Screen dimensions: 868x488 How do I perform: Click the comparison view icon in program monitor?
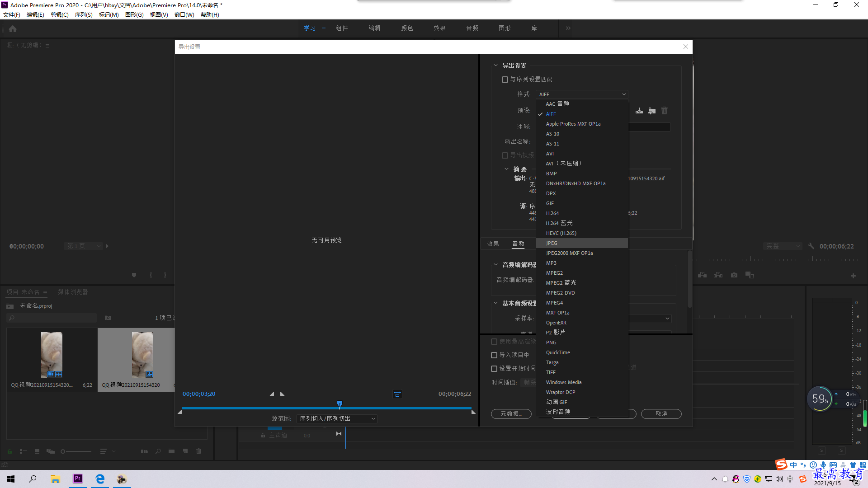click(750, 275)
